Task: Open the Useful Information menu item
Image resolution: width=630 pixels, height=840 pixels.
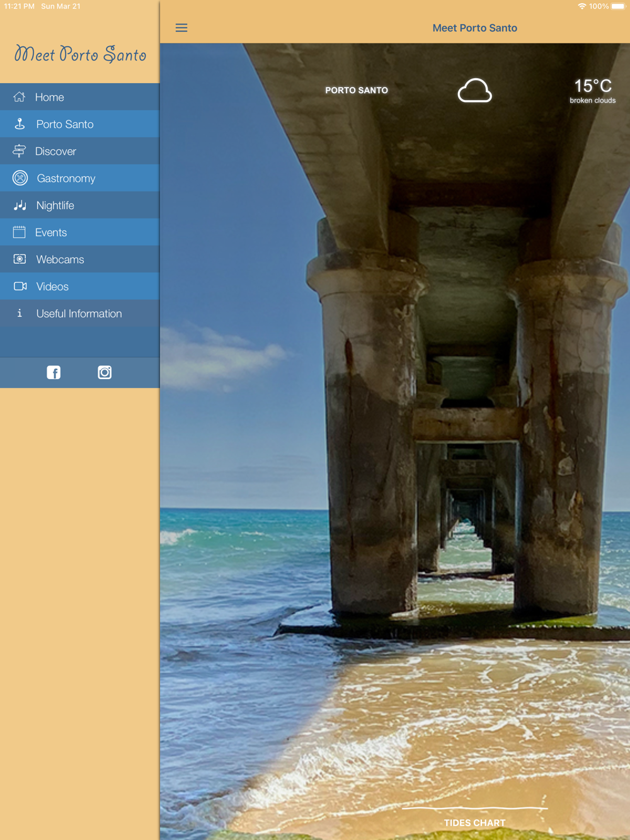Action: (80, 314)
